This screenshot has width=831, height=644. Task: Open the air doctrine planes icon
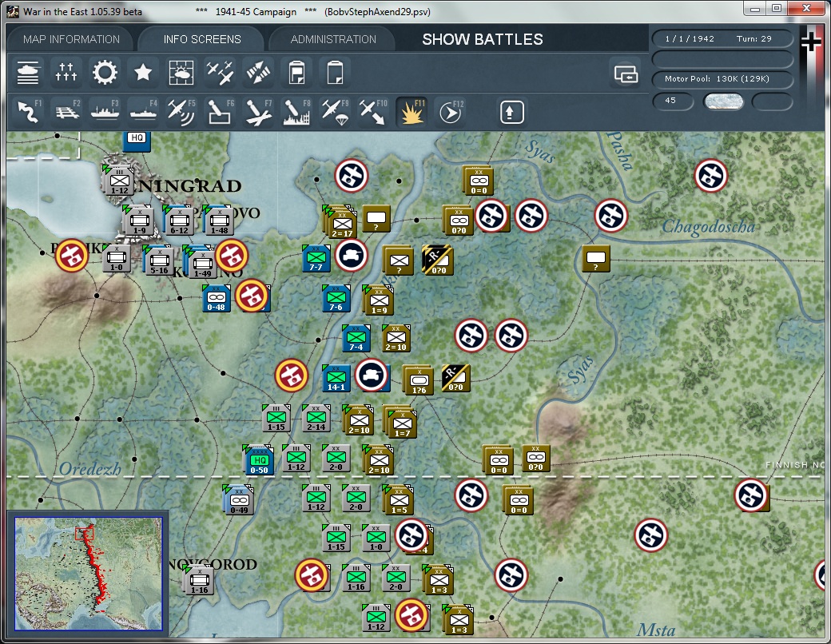point(220,73)
